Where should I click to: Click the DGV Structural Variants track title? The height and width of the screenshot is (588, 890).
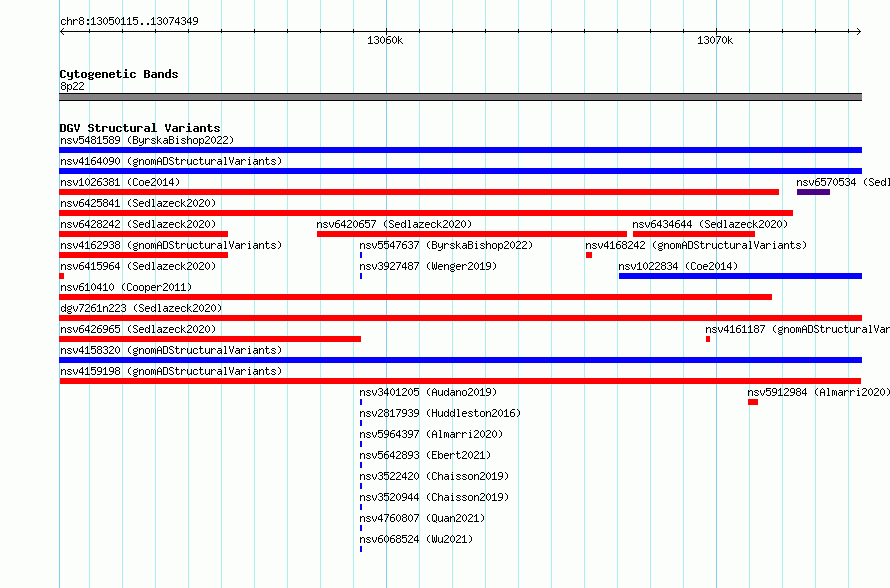coord(140,128)
